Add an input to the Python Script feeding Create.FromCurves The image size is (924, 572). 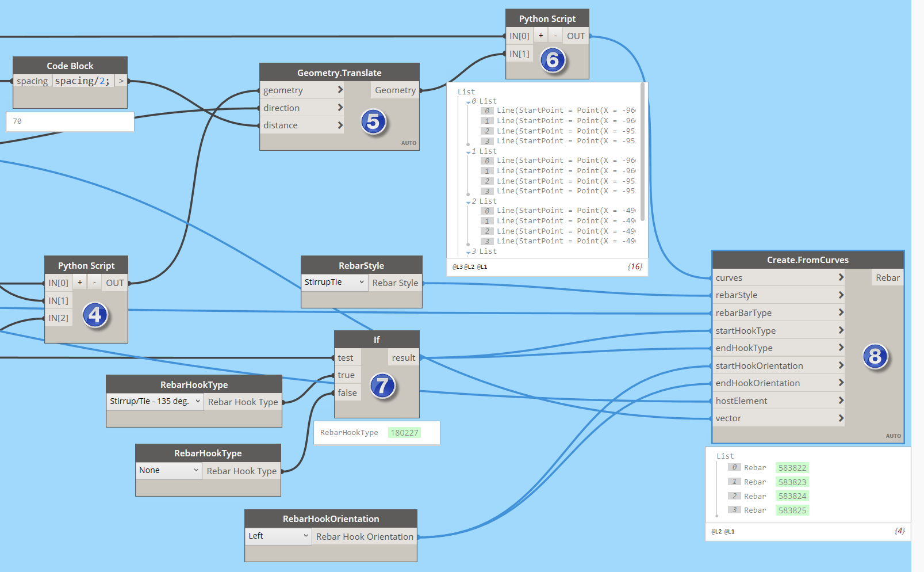(540, 36)
